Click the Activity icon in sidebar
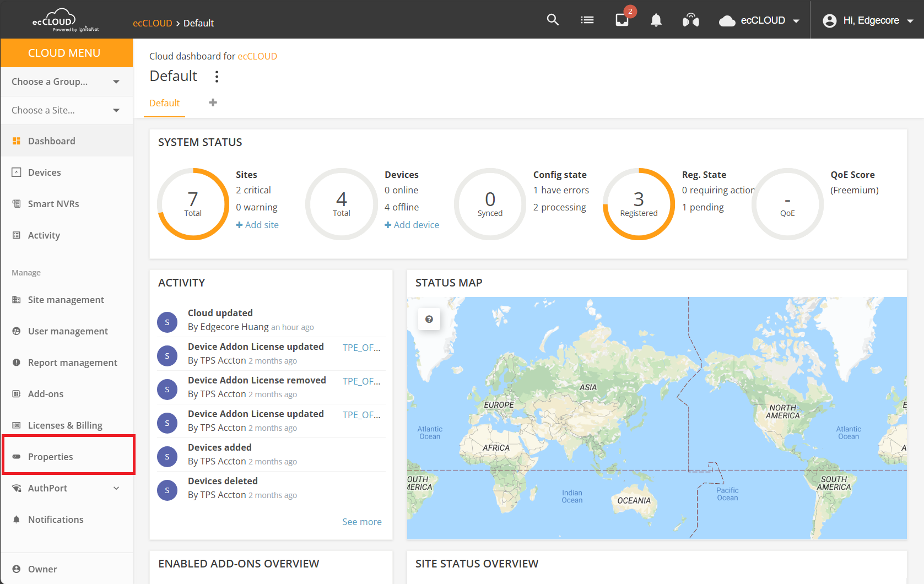 [x=17, y=235]
